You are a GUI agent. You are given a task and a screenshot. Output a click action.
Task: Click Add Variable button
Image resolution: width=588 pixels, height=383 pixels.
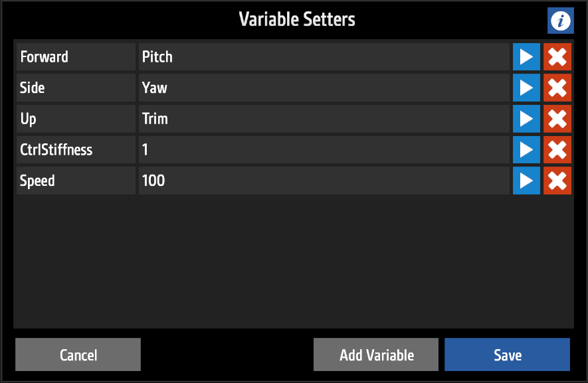point(376,355)
